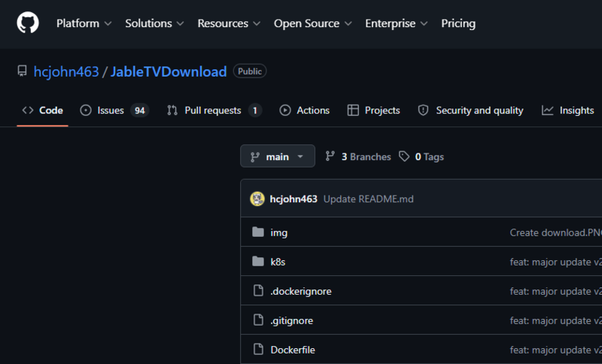602x364 pixels.
Task: Open hcjohn463 commit author link
Action: pos(293,199)
